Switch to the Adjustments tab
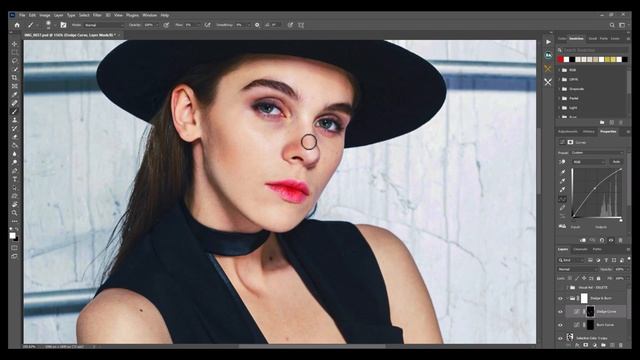640x360 pixels. [568, 131]
